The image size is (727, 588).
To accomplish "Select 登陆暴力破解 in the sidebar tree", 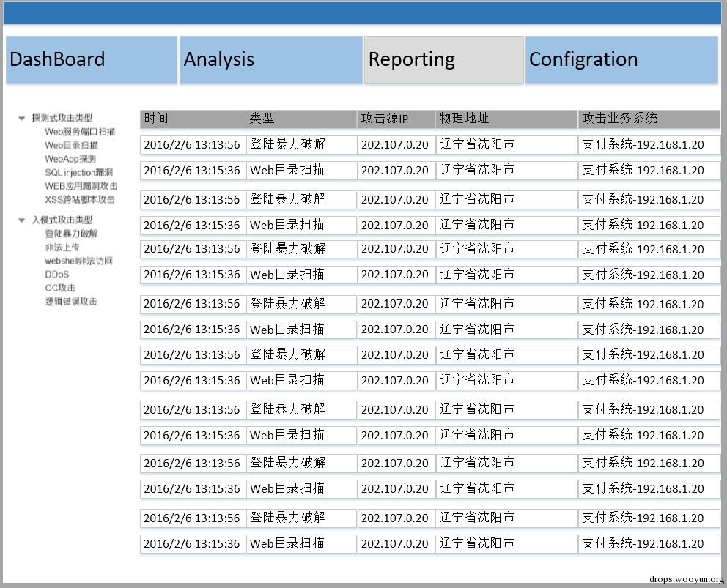I will click(x=71, y=234).
